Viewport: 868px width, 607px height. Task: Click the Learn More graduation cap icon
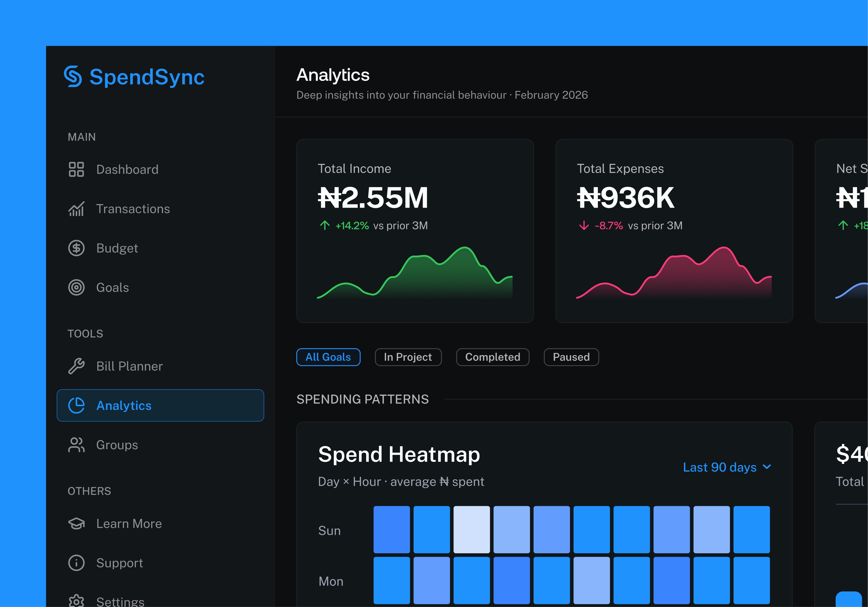76,523
